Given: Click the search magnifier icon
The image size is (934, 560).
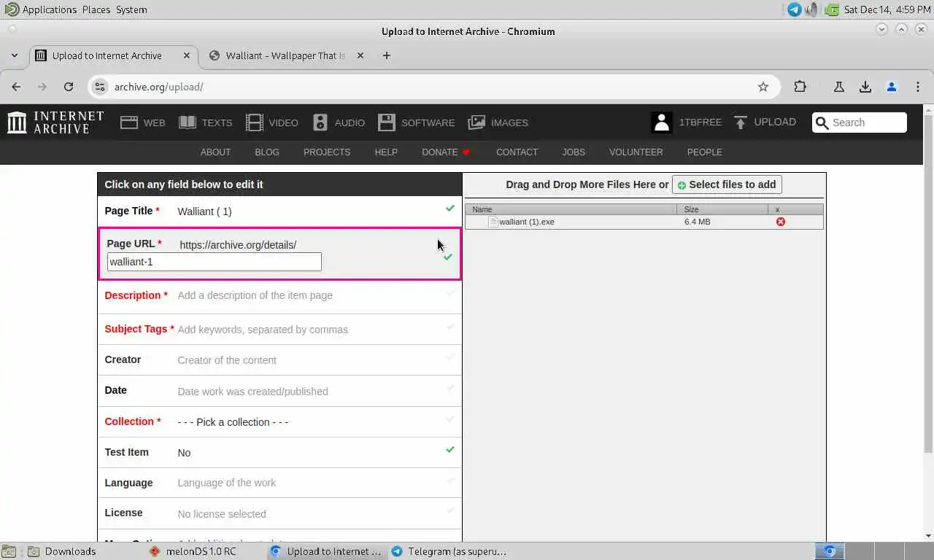Looking at the screenshot, I should [822, 122].
